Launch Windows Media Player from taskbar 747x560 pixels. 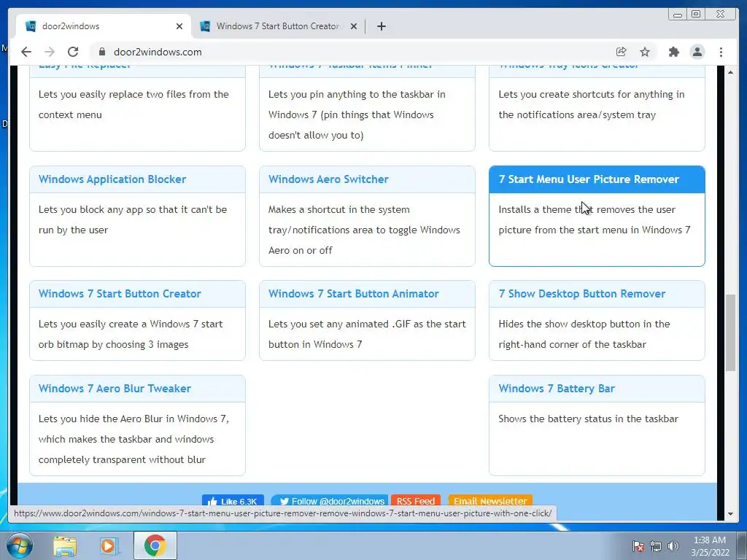click(109, 545)
